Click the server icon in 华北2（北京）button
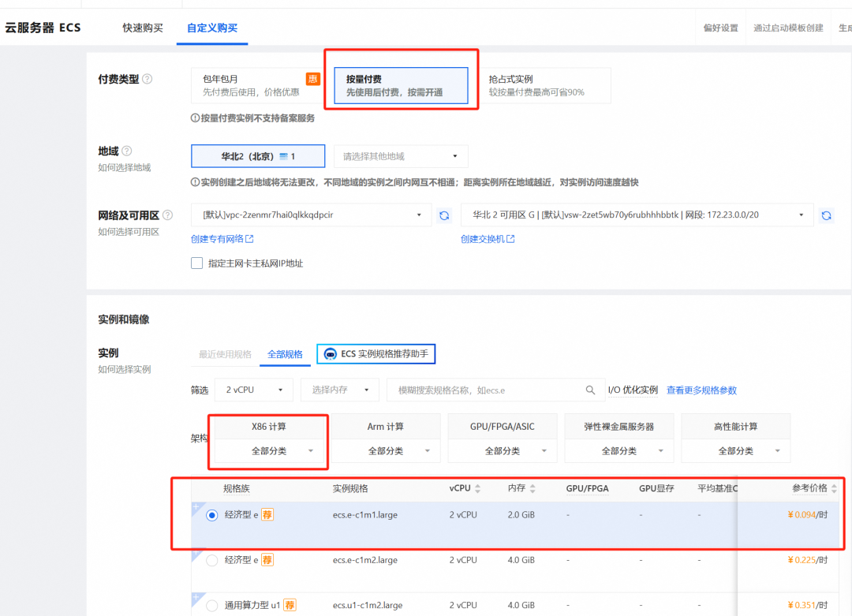Viewport: 852px width, 616px height. [x=284, y=156]
